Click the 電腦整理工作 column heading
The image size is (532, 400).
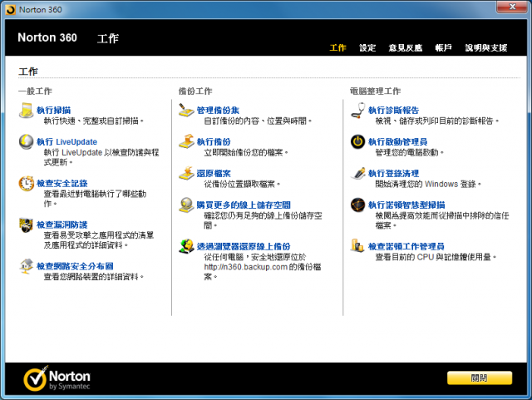click(375, 91)
